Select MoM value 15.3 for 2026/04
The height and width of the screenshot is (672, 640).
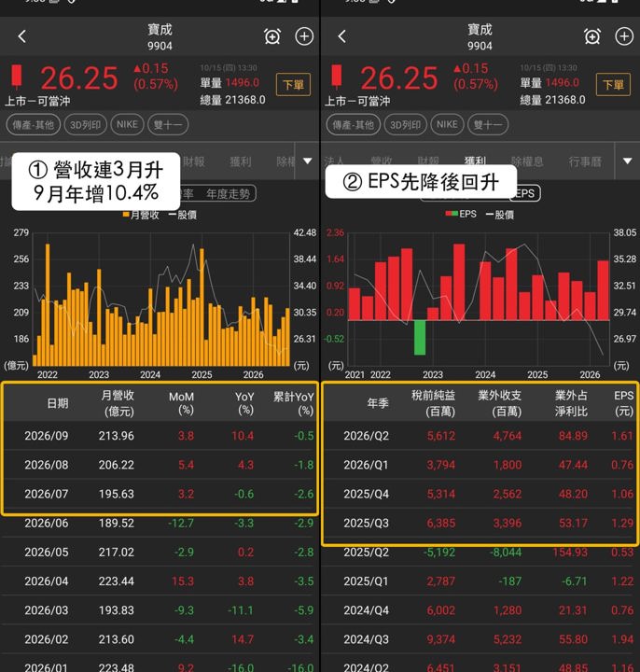(x=183, y=581)
